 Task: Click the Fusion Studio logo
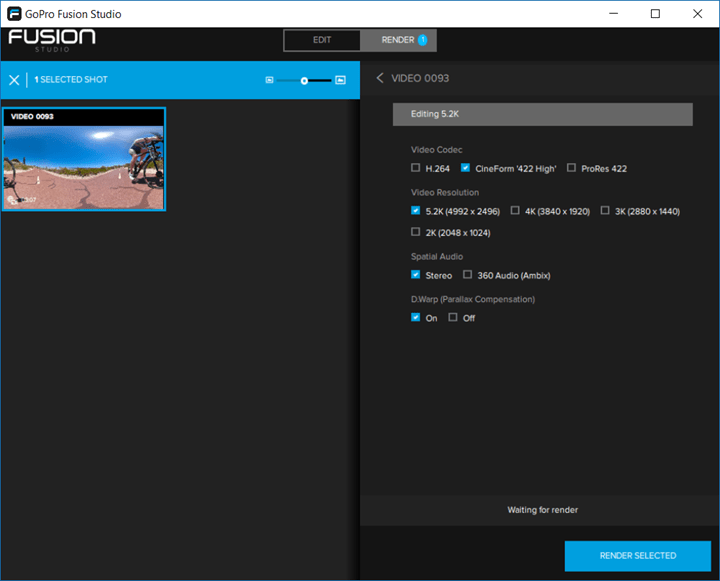[x=52, y=41]
